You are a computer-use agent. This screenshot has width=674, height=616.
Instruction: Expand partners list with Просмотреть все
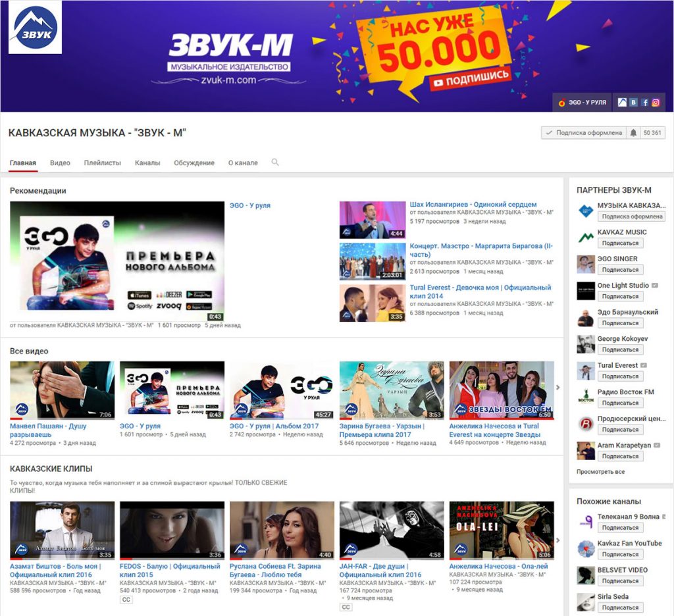pos(600,472)
